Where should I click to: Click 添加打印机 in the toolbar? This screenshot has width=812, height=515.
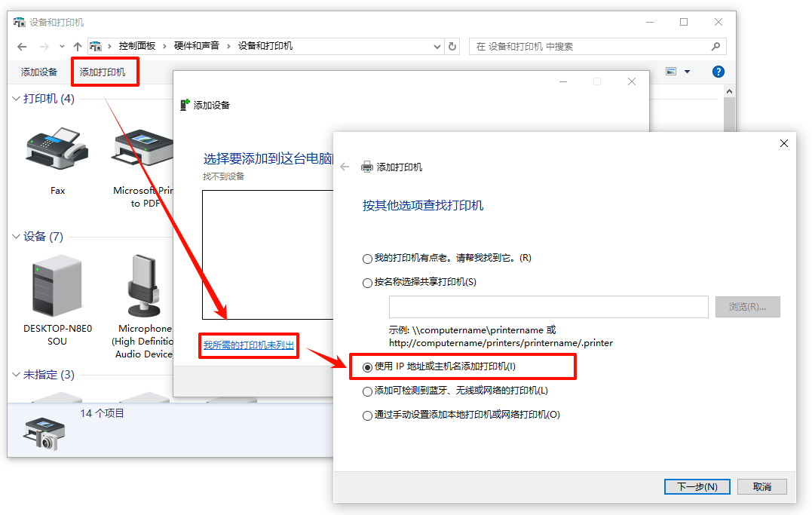click(x=103, y=72)
